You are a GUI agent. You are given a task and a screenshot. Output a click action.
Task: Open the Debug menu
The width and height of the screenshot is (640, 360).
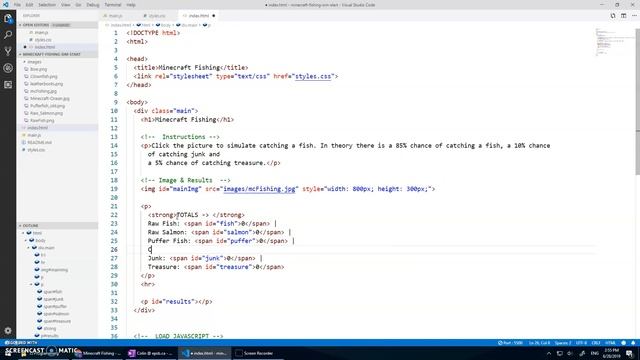(93, 5)
